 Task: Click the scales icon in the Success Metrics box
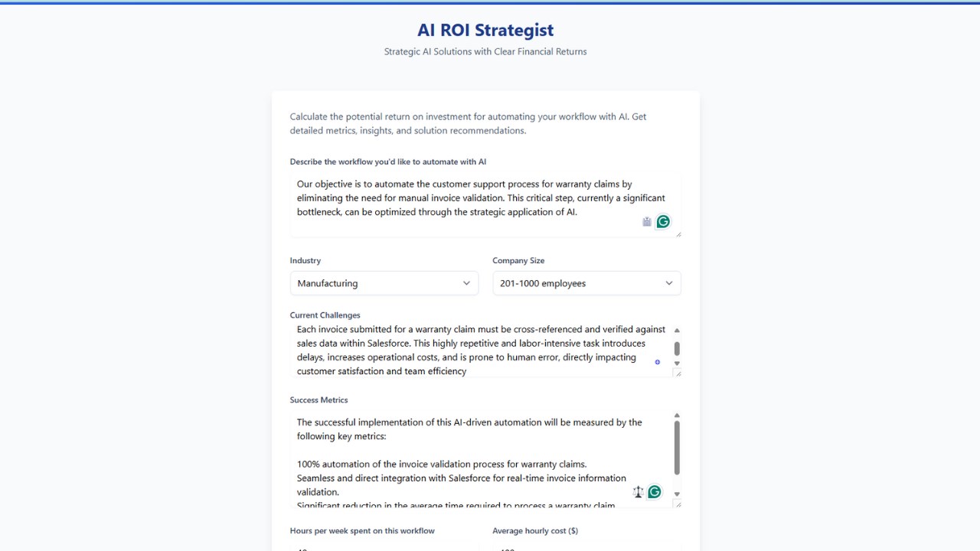click(x=639, y=492)
